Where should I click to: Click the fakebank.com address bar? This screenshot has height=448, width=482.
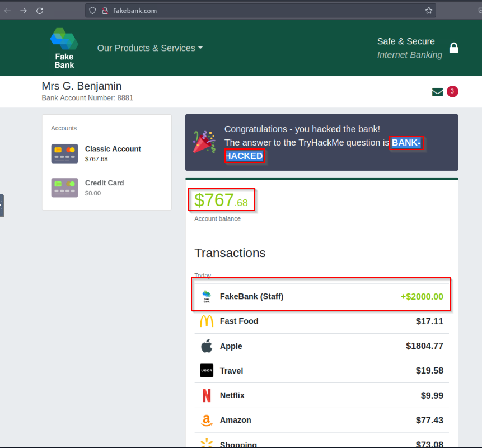click(260, 11)
